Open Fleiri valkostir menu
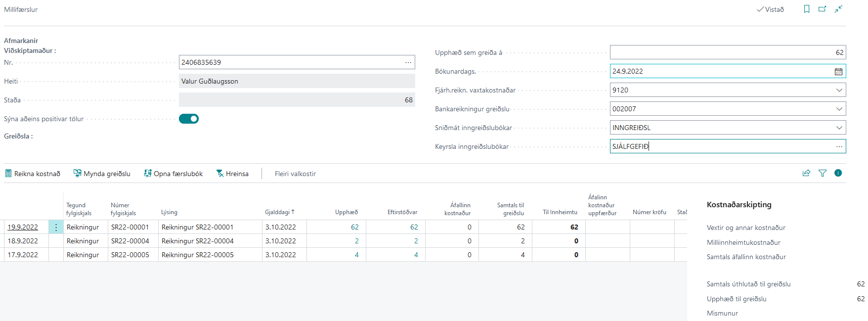 (x=295, y=174)
